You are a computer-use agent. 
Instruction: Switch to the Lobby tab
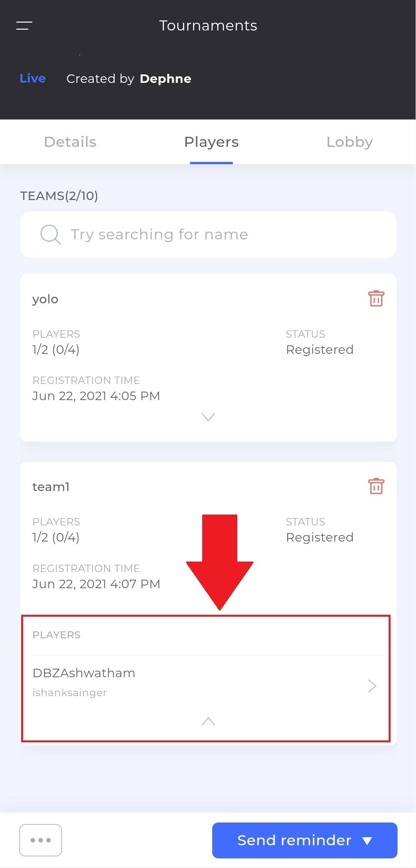pos(349,142)
